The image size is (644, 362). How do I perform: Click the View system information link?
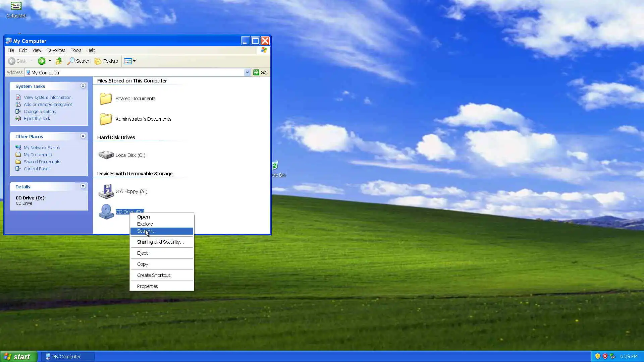coord(47,98)
